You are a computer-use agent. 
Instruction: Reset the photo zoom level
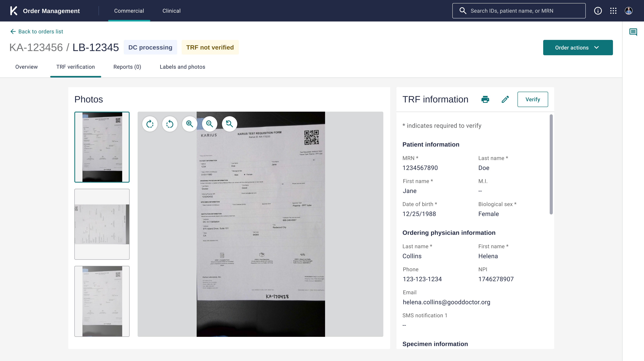point(229,124)
